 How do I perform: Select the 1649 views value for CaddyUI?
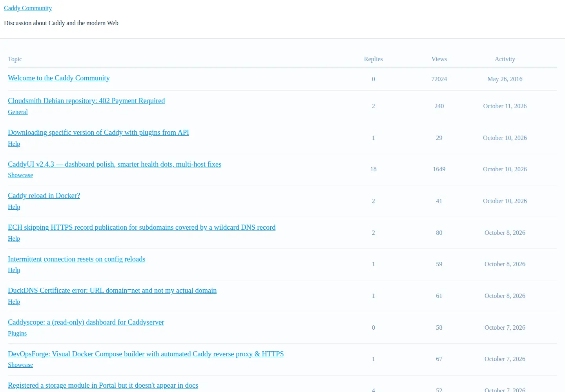click(439, 169)
